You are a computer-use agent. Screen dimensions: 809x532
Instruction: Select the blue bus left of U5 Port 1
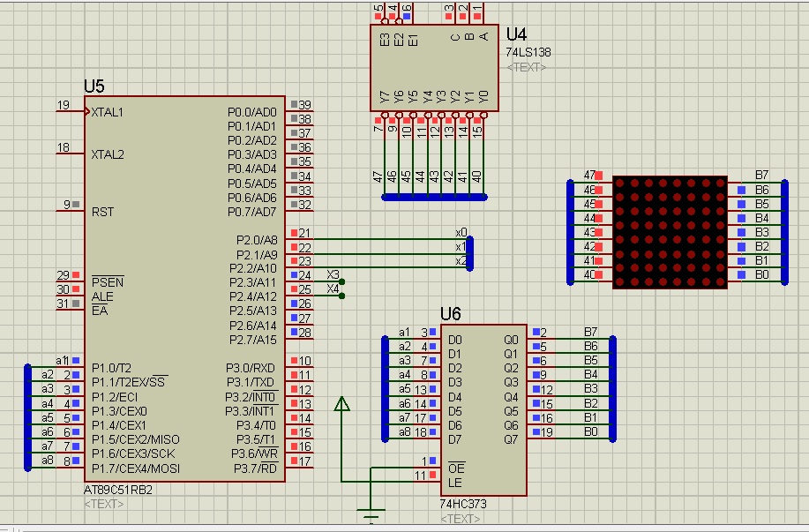pos(28,417)
